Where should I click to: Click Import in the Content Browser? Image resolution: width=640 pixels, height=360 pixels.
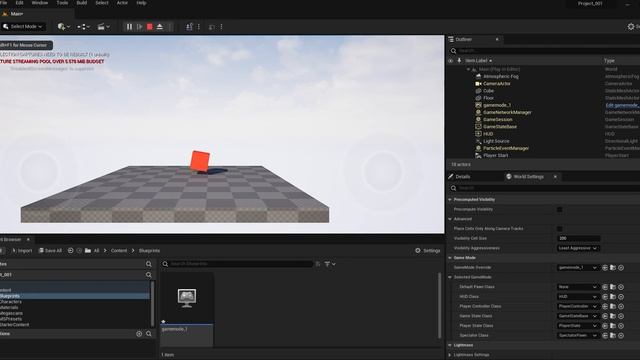(22, 251)
